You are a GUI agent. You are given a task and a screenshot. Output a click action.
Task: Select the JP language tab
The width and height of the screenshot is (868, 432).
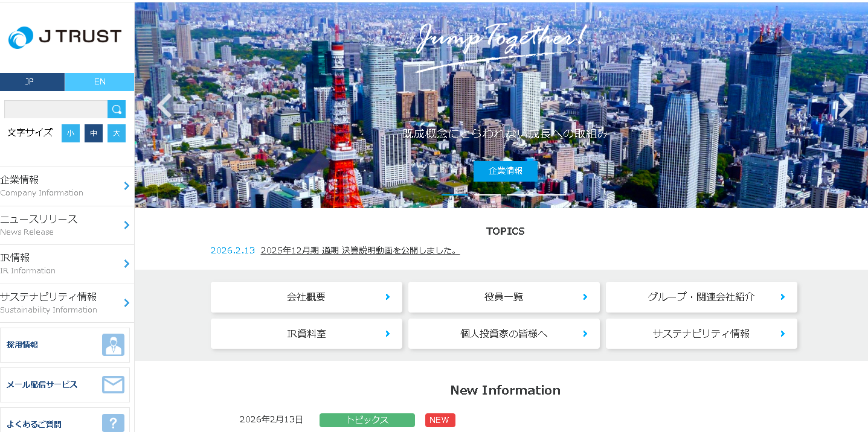[x=32, y=82]
